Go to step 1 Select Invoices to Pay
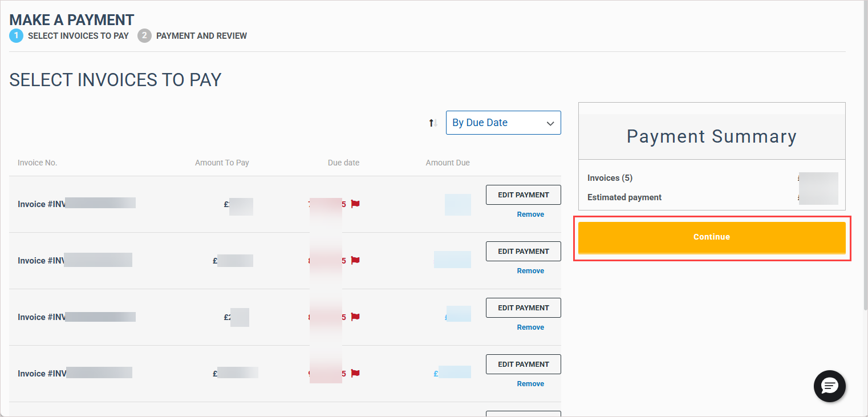Screen dimensions: 868x417 coord(69,36)
